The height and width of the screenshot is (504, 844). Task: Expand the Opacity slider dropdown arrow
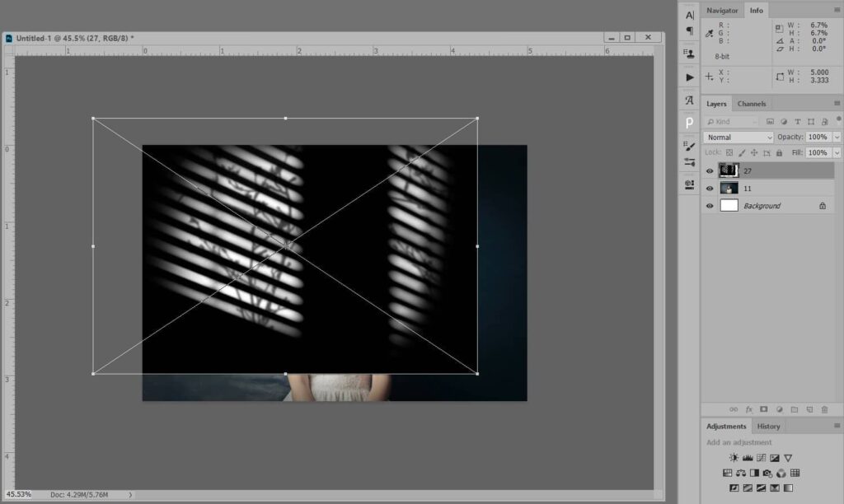coord(837,138)
